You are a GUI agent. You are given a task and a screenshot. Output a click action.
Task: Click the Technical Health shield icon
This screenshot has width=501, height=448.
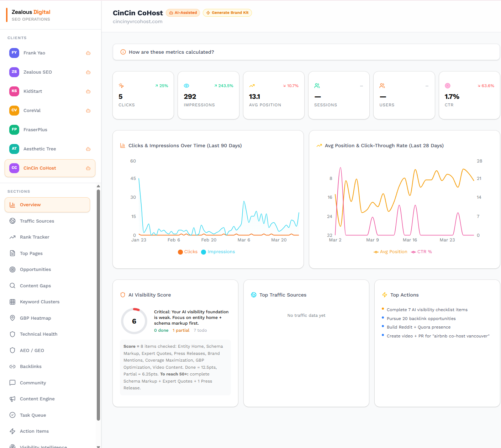point(12,334)
